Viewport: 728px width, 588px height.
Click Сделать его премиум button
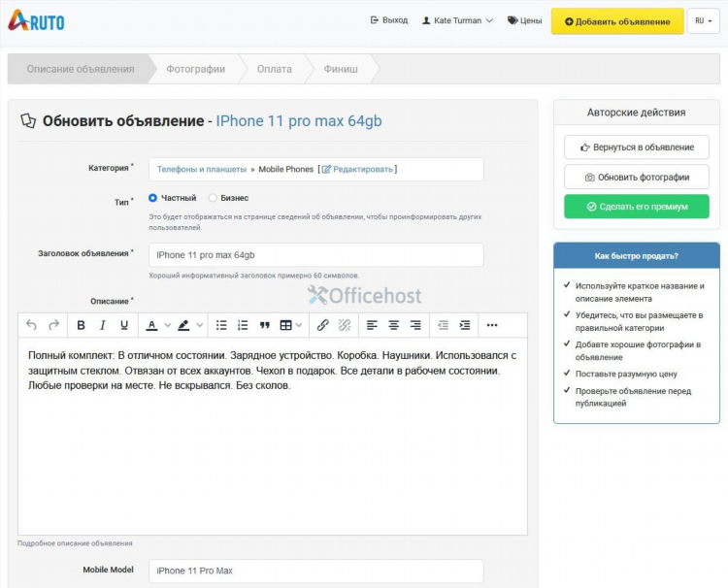(637, 207)
